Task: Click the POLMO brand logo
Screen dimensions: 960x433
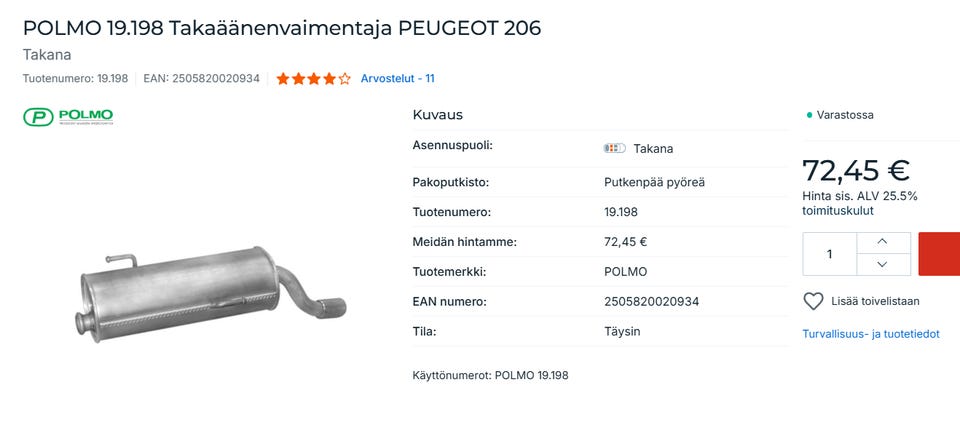Action: (68, 117)
